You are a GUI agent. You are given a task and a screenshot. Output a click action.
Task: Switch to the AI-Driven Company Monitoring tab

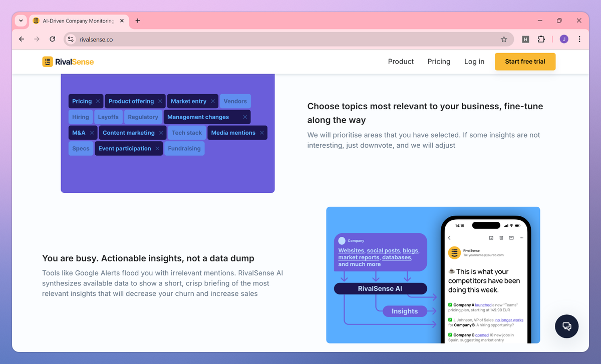[78, 21]
